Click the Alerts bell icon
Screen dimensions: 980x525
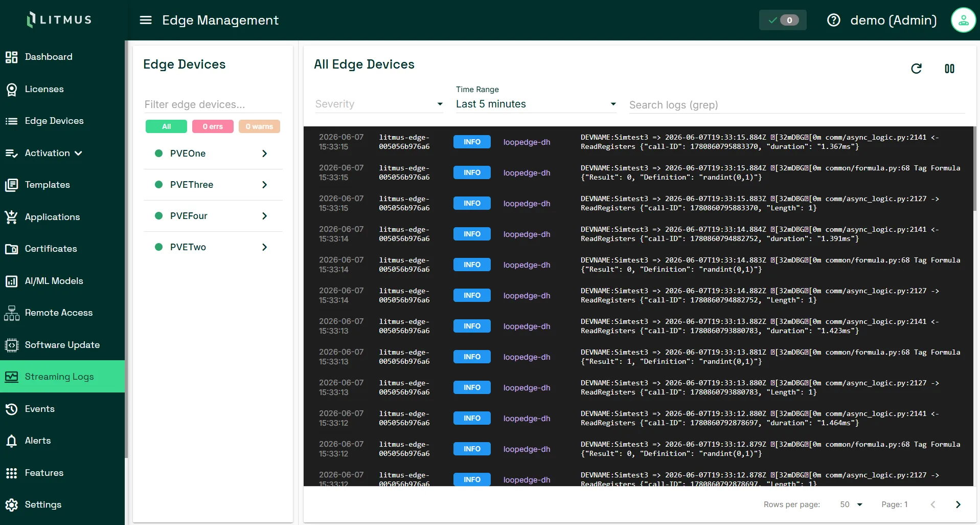point(11,441)
